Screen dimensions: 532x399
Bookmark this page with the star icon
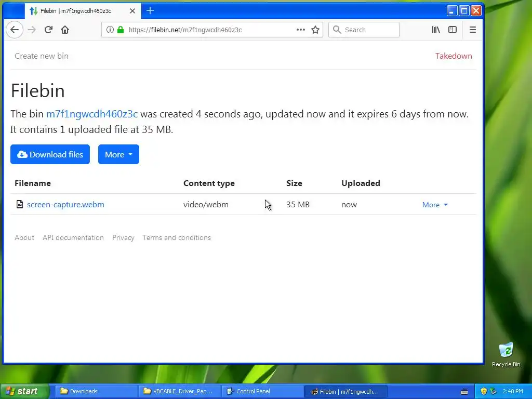(x=315, y=30)
